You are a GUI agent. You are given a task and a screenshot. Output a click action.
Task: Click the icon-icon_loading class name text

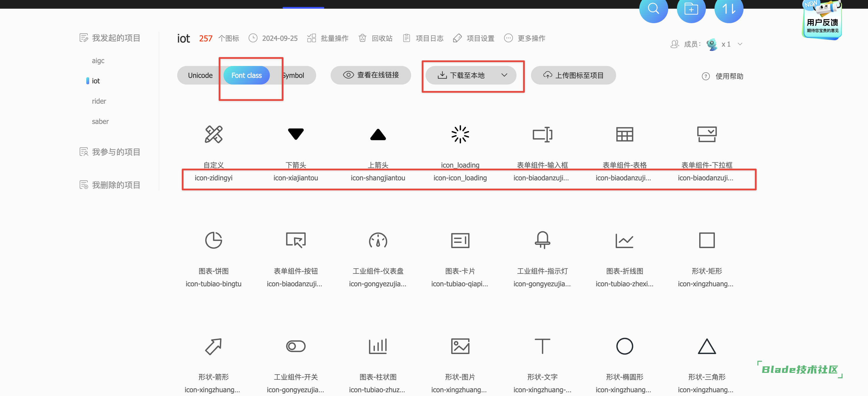[x=460, y=178]
